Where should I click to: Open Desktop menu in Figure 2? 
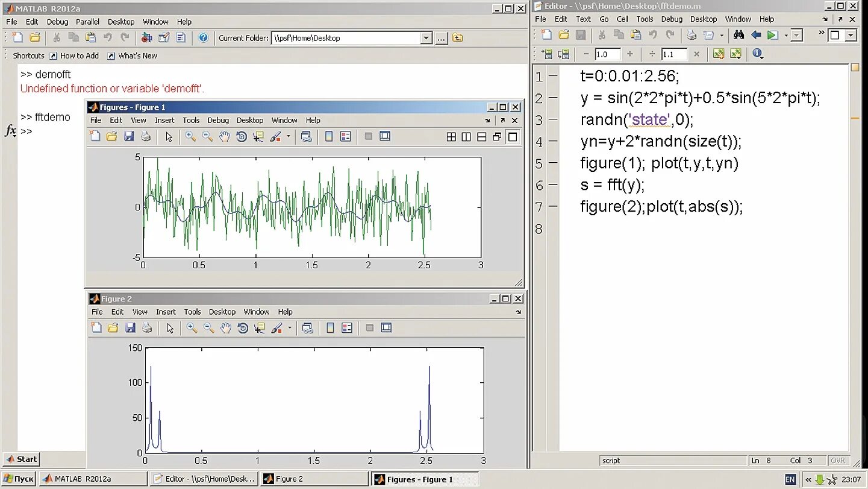pyautogui.click(x=222, y=312)
